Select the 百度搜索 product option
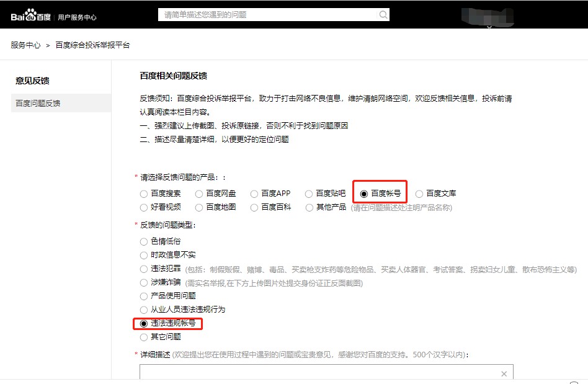The width and height of the screenshot is (588, 384). point(145,194)
